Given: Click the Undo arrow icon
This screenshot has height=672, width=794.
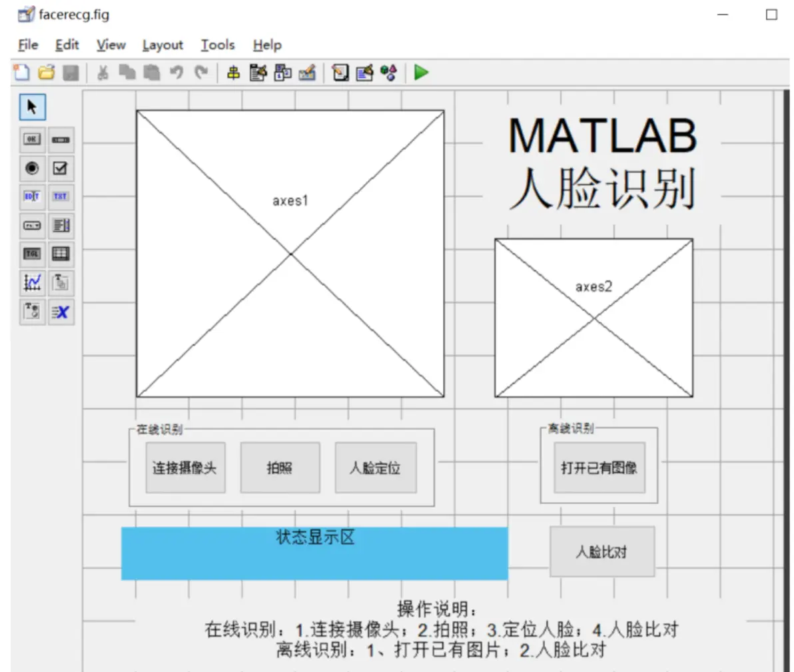Looking at the screenshot, I should pos(177,73).
